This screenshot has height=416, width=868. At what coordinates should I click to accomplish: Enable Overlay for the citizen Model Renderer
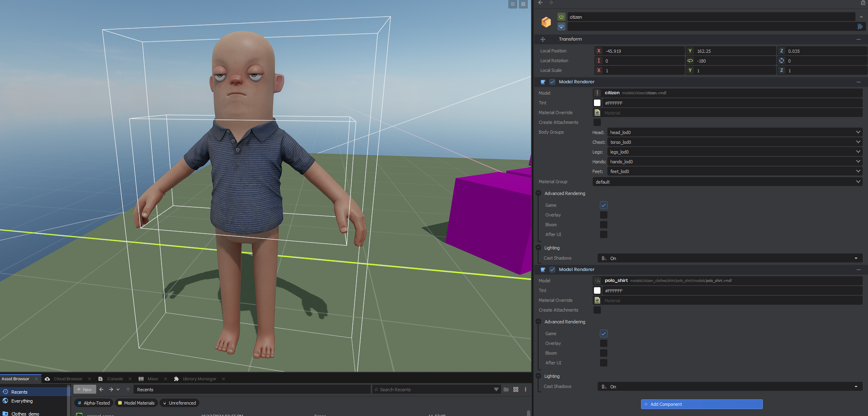(603, 215)
